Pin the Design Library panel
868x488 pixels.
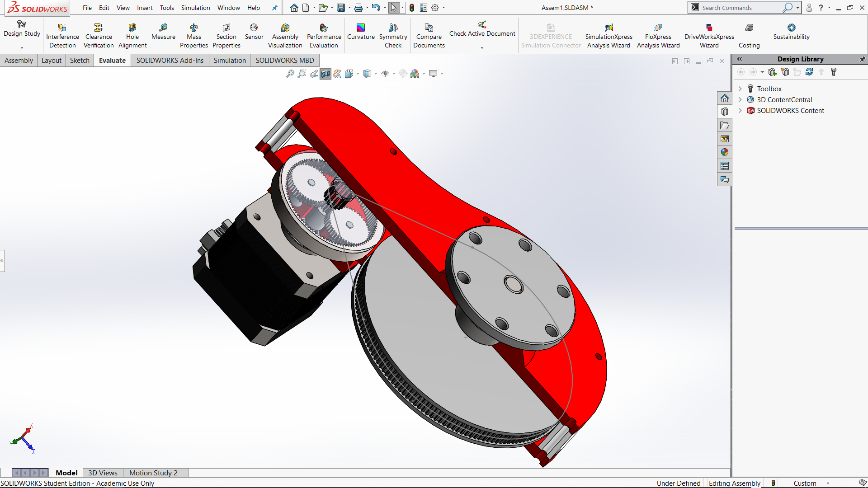click(x=862, y=59)
